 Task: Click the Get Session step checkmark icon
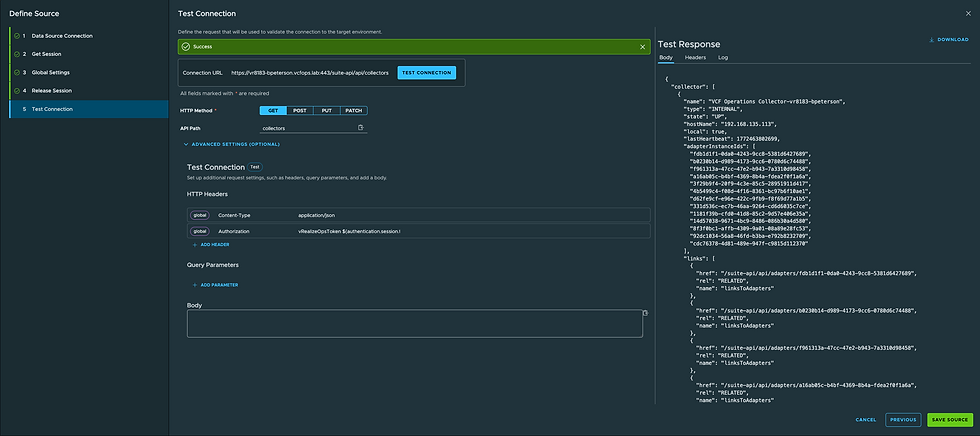point(15,54)
